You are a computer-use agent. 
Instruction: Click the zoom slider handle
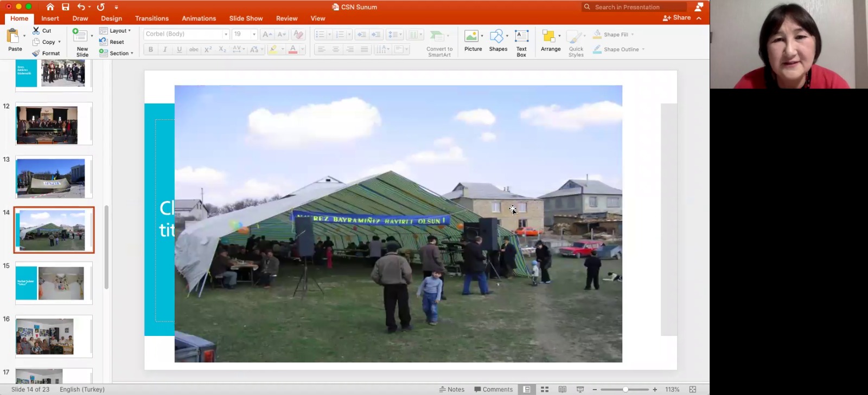point(626,390)
